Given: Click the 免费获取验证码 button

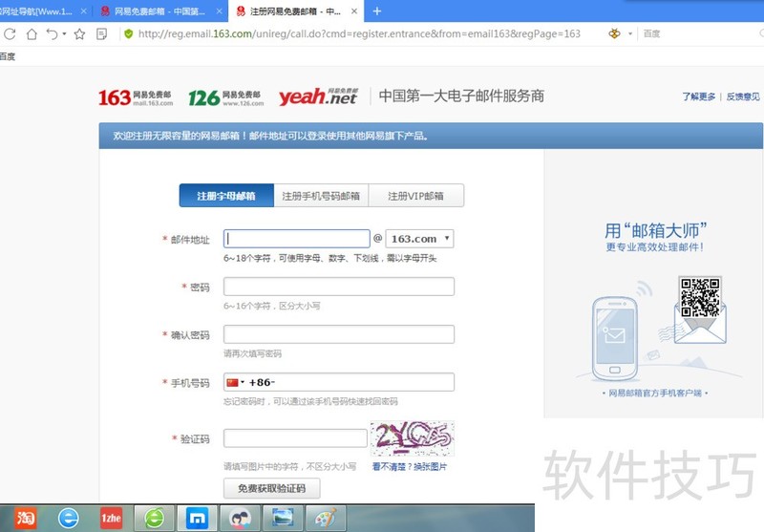Looking at the screenshot, I should (x=272, y=488).
